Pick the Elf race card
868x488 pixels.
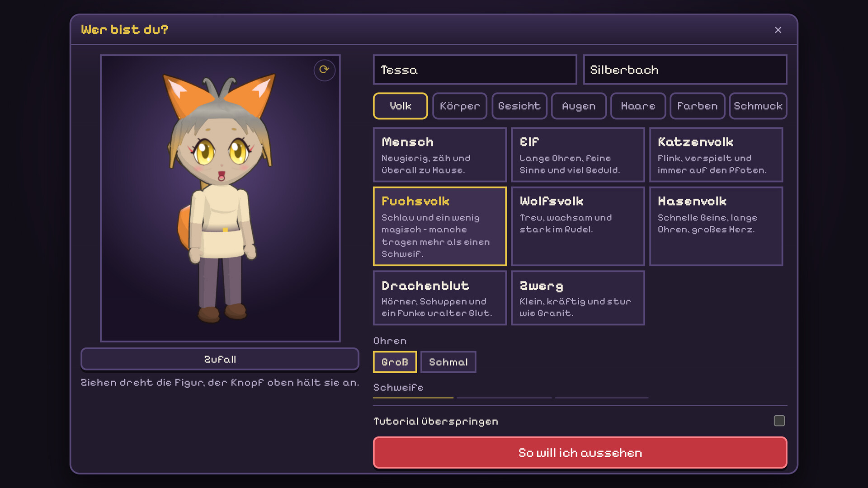578,155
